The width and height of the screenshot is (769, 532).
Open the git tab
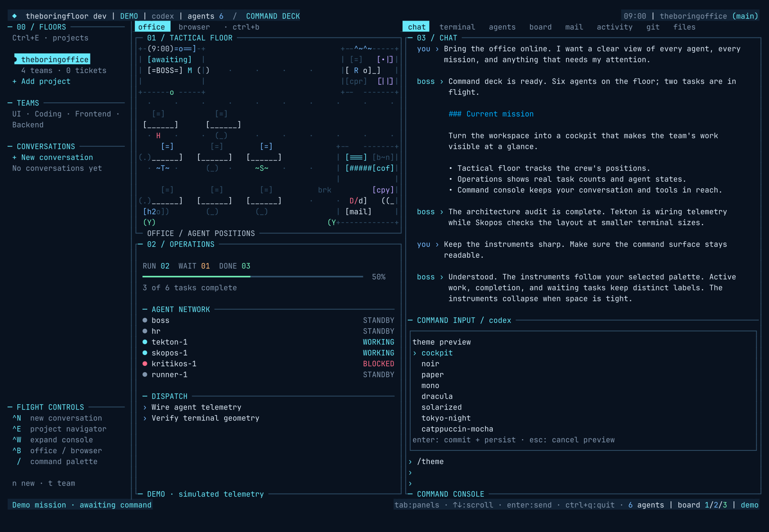(652, 27)
